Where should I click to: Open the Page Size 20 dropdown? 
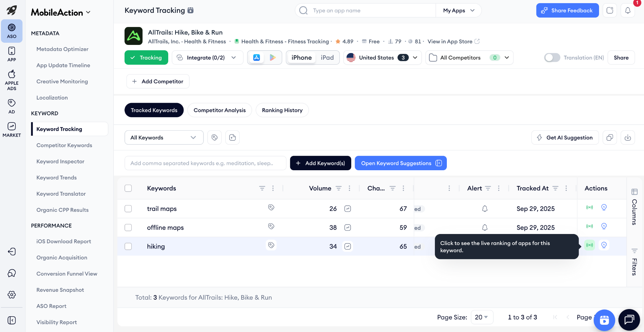[482, 317]
